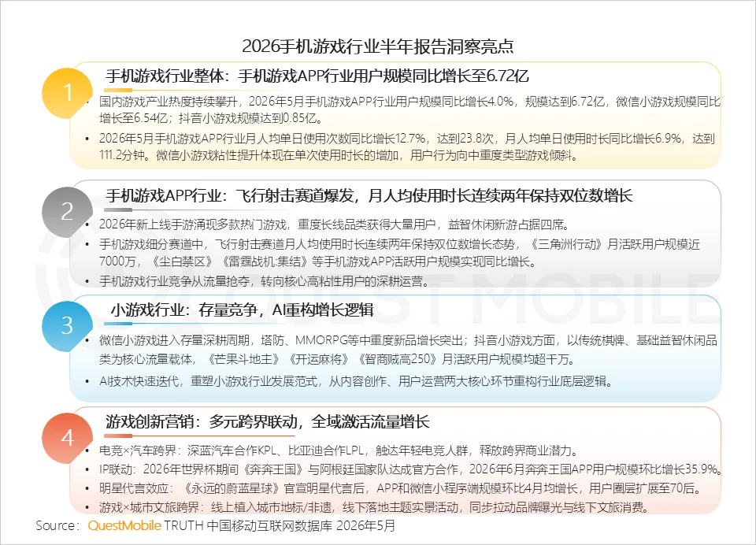This screenshot has height=545, width=756.
Task: Click the line starting 微信小游戏进入存量深耕周期
Action: (408, 340)
